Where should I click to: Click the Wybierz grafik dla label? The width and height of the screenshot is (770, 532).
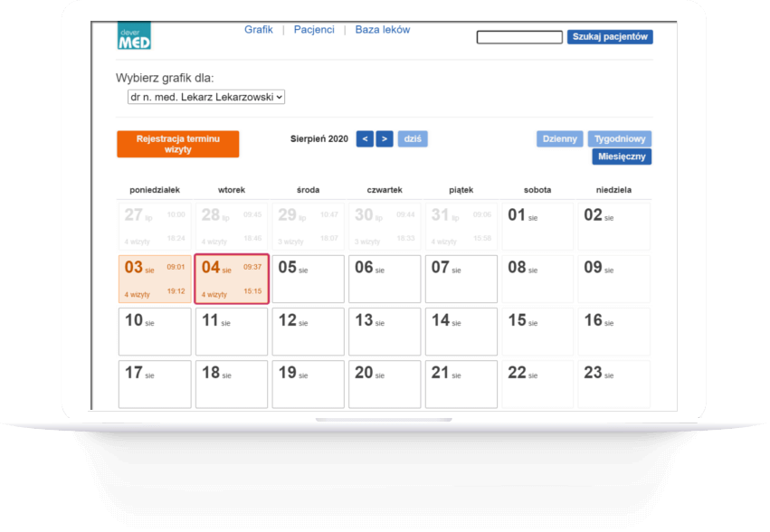(x=165, y=78)
